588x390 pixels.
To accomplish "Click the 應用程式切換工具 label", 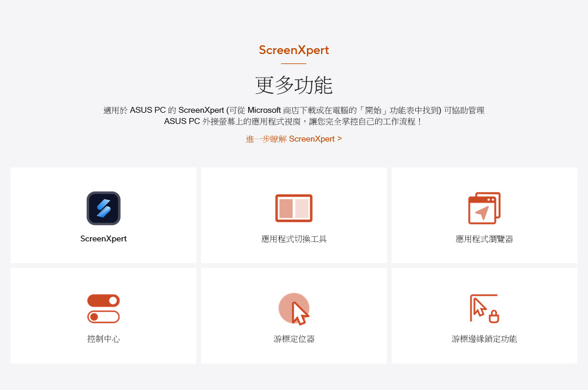I will [x=294, y=239].
